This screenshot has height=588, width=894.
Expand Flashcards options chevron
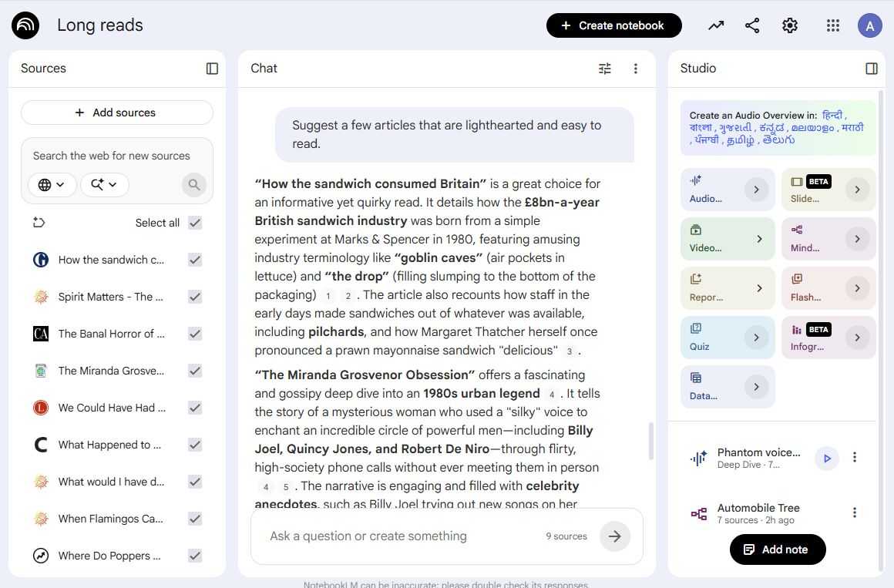pyautogui.click(x=857, y=288)
